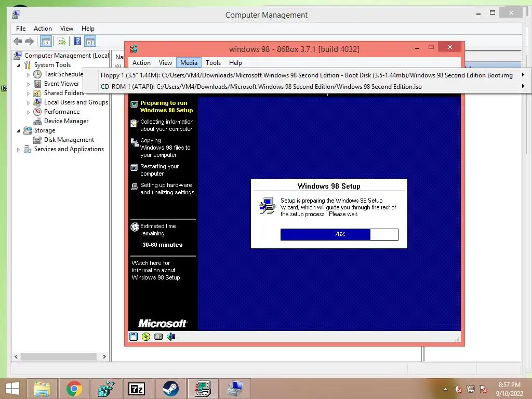Open the 86Box Action menu
The image size is (532, 399).
tap(141, 63)
